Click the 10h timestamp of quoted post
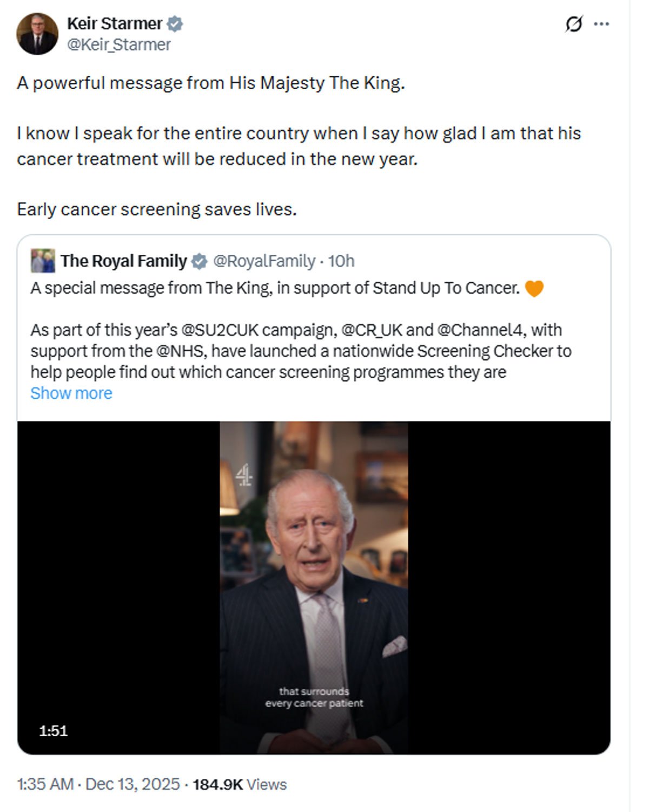 click(341, 261)
